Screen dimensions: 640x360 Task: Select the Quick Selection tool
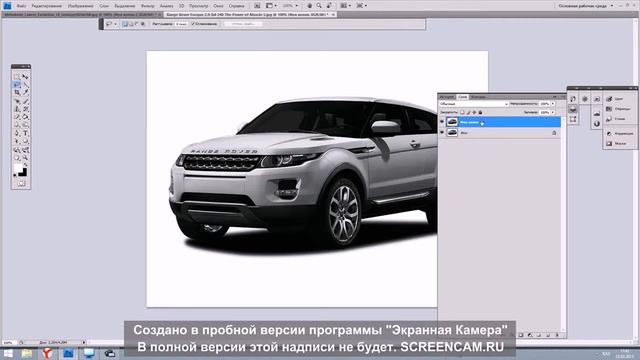[x=25, y=85]
